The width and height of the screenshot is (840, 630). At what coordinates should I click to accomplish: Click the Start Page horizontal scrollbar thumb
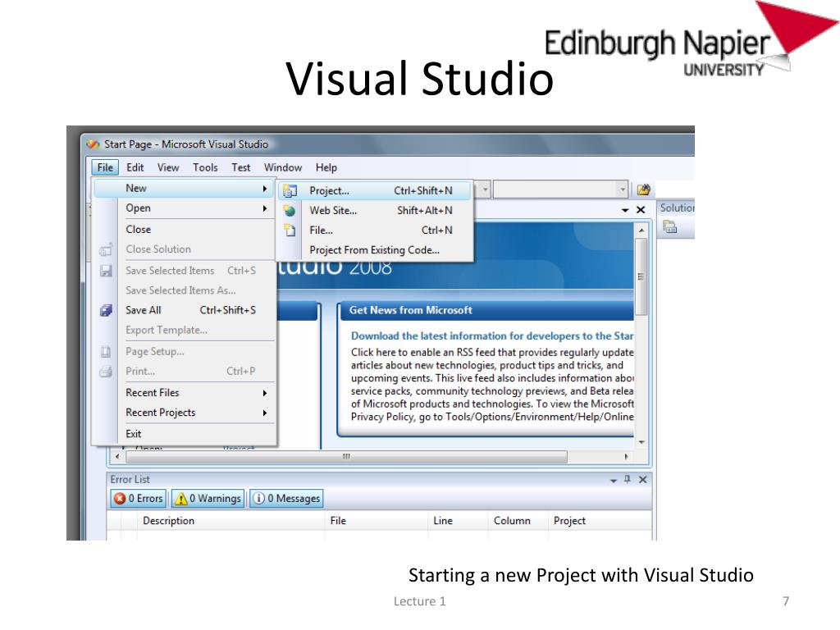point(346,457)
